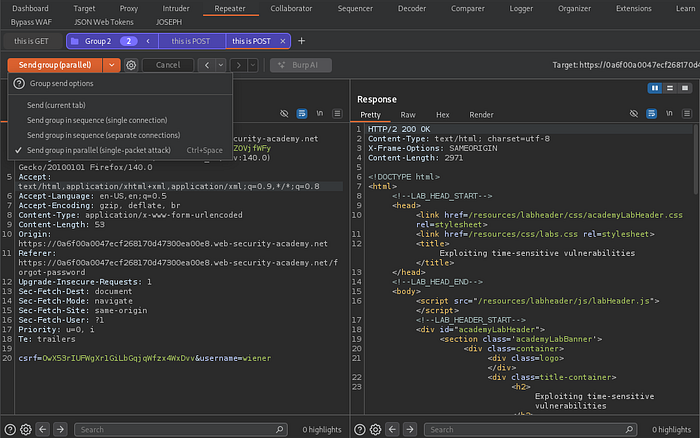Select Send group in parallel (single-packet attack)

[x=99, y=150]
